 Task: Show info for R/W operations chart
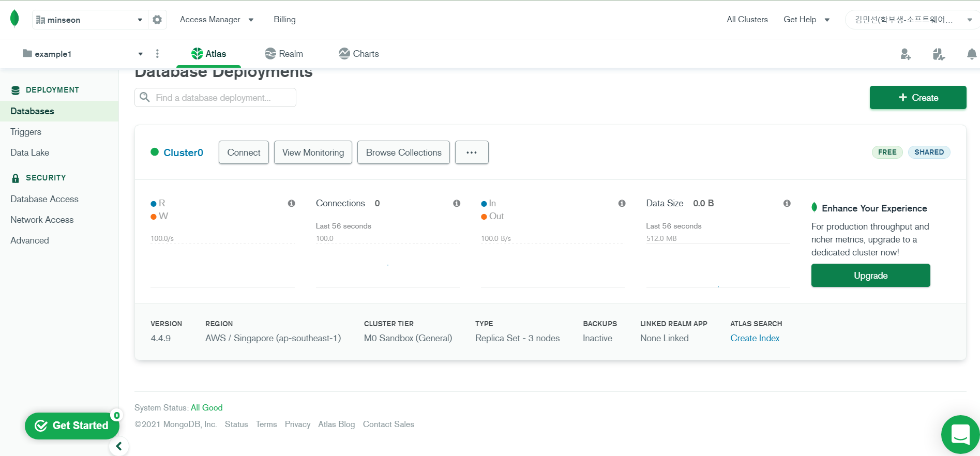292,203
